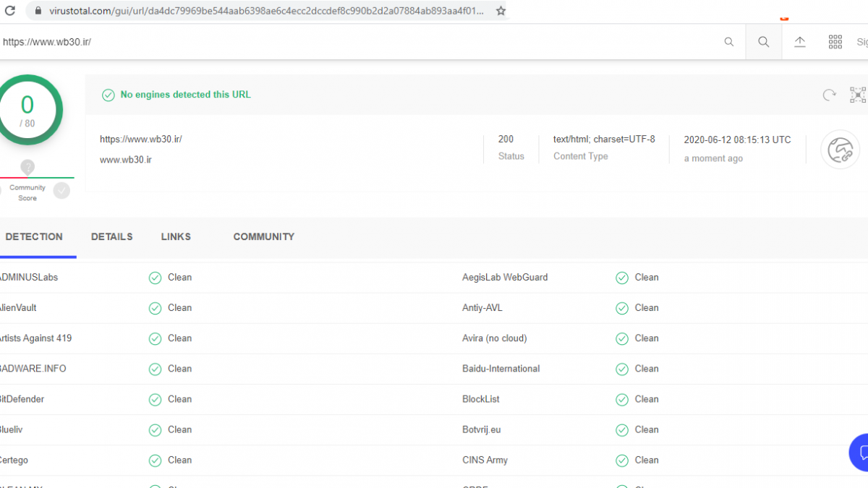
Task: Click the Blueliv Clean check icon
Action: [x=155, y=429]
